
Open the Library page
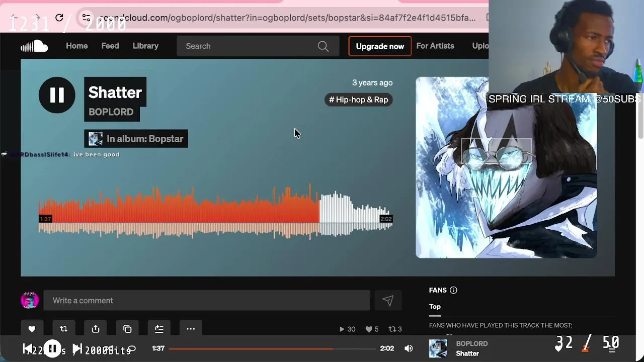[x=145, y=46]
